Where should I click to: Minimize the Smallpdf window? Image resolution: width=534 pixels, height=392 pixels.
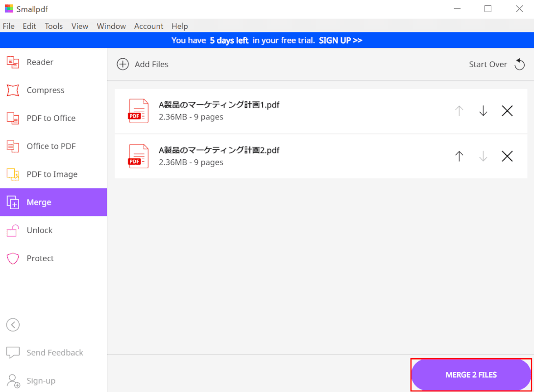[x=457, y=9]
